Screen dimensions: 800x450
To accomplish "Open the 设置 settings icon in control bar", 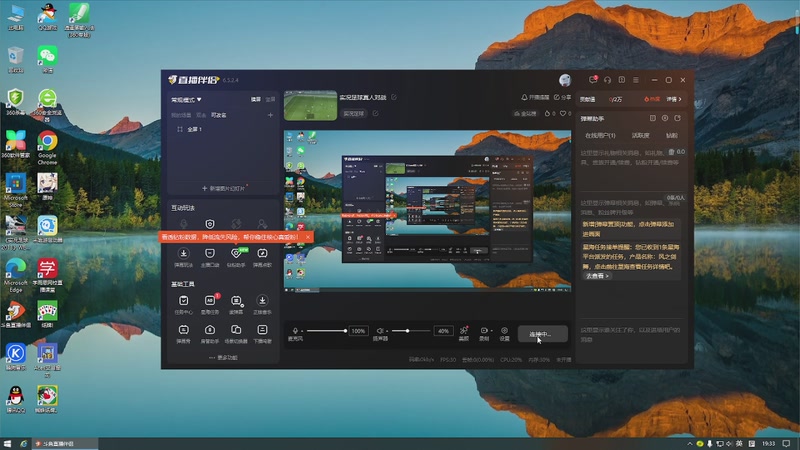I will pos(504,333).
